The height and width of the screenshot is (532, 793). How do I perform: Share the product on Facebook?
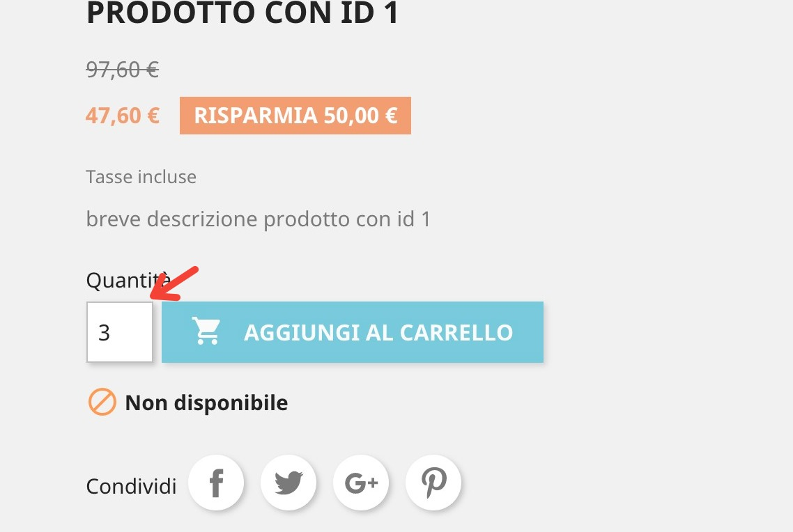coord(216,483)
